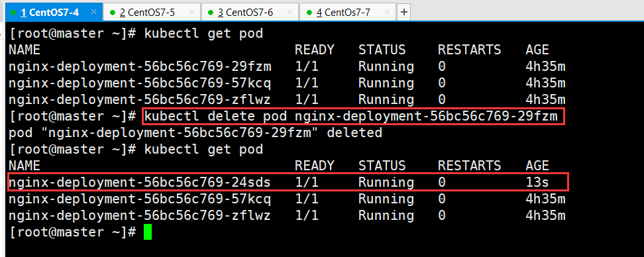This screenshot has height=257, width=644.
Task: Click the first 'kubectl get pod' command
Action: point(203,33)
